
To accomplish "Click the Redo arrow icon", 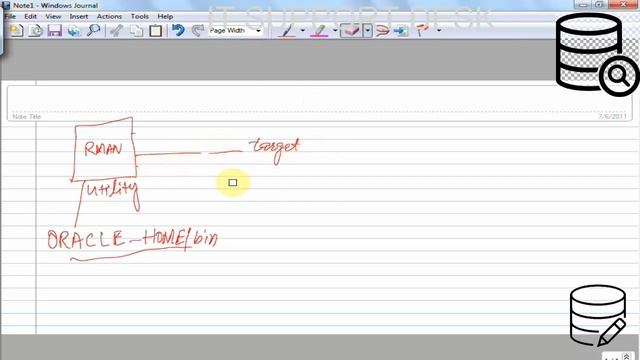I will click(x=198, y=30).
